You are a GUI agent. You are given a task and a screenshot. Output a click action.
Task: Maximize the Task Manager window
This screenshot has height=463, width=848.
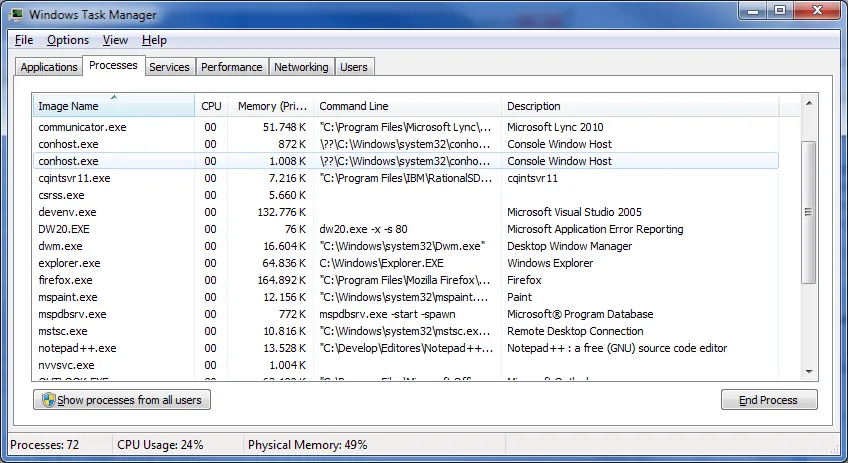pyautogui.click(x=780, y=11)
